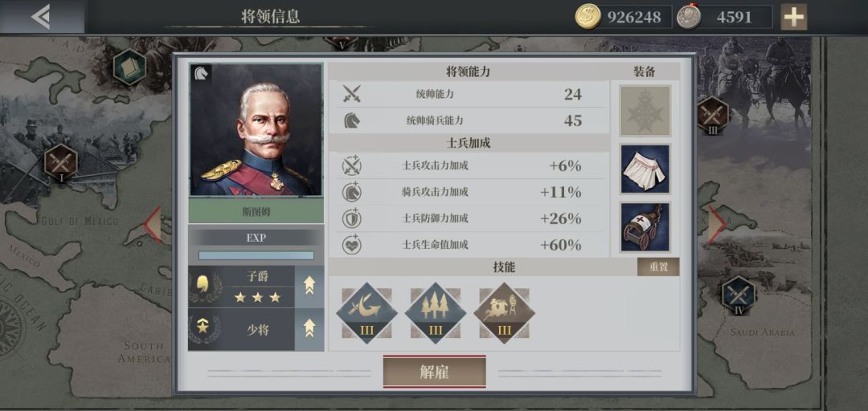Image resolution: width=868 pixels, height=411 pixels.
Task: Click the 解雇 dismiss button
Action: (x=435, y=372)
